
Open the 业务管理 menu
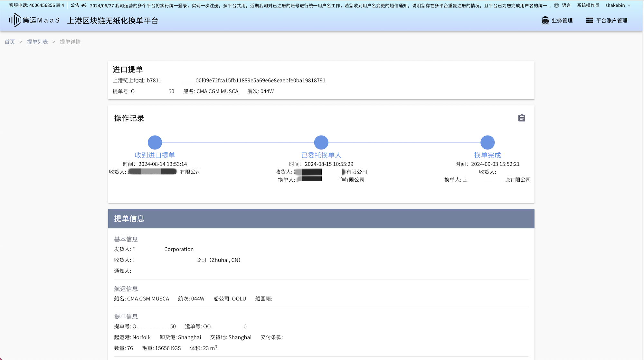pyautogui.click(x=562, y=21)
